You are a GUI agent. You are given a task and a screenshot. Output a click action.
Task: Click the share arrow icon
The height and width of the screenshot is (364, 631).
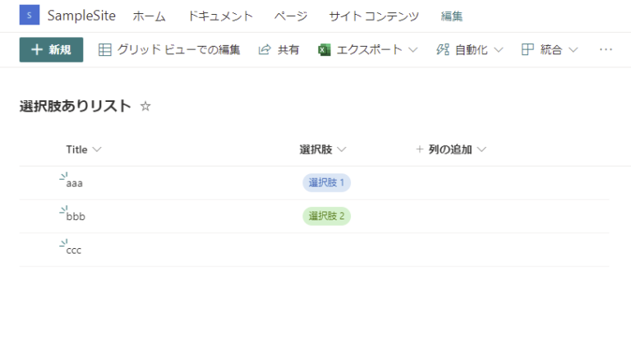tap(265, 50)
